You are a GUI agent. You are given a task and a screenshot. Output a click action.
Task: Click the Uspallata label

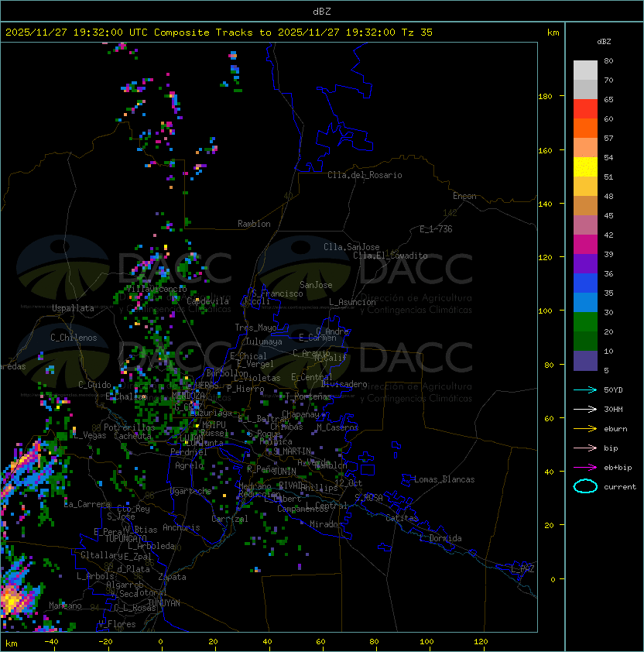(73, 308)
